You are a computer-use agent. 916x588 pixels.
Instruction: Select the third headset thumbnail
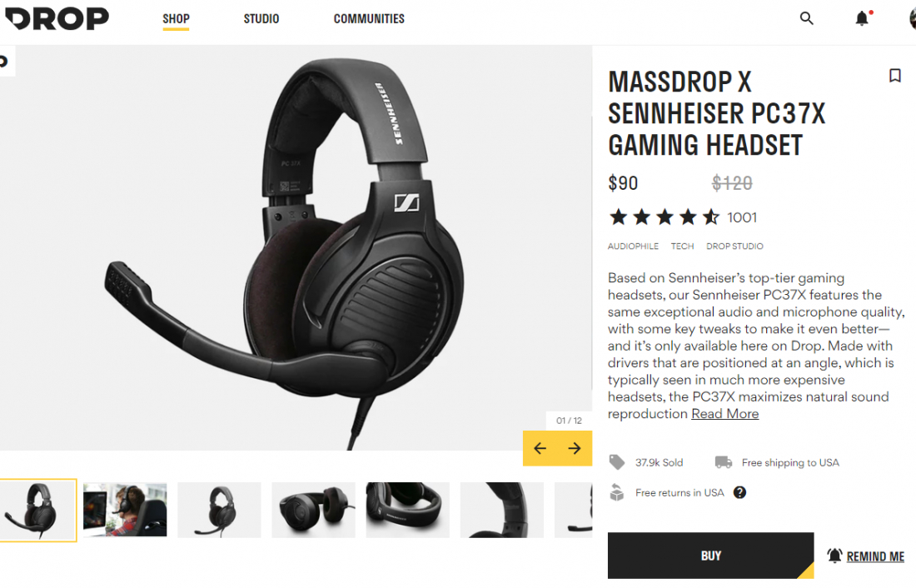point(219,510)
